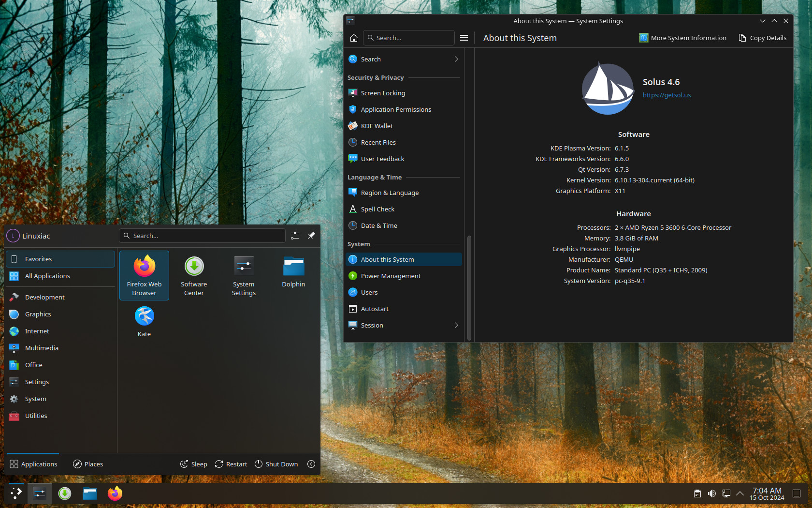Open Date & Time settings
The height and width of the screenshot is (508, 812).
[x=404, y=225]
